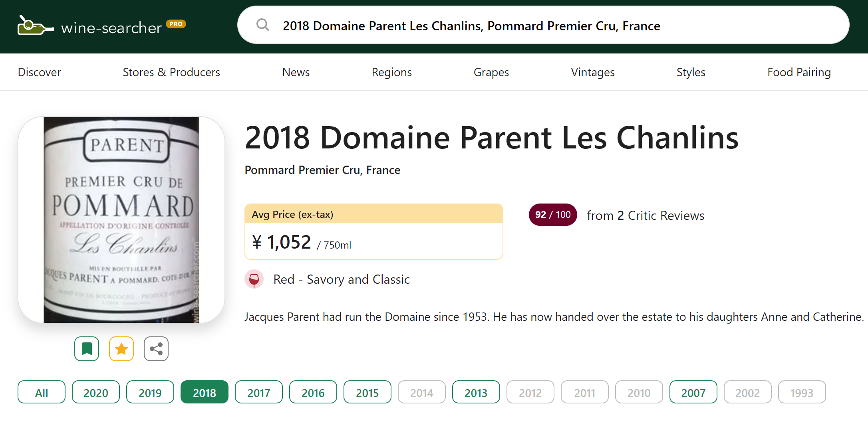Mark wine as favorite with star icon
Image resolution: width=868 pixels, height=421 pixels.
point(121,349)
